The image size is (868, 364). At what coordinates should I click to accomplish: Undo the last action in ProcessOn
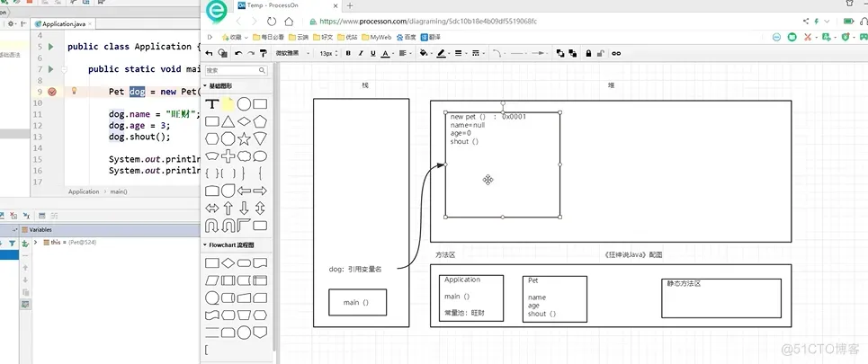(238, 53)
